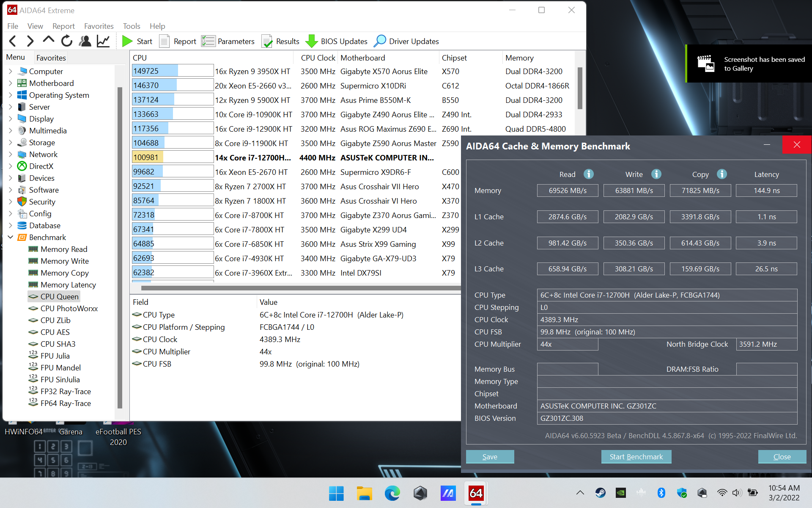
Task: Refresh the page with Refresh icon
Action: pyautogui.click(x=67, y=41)
